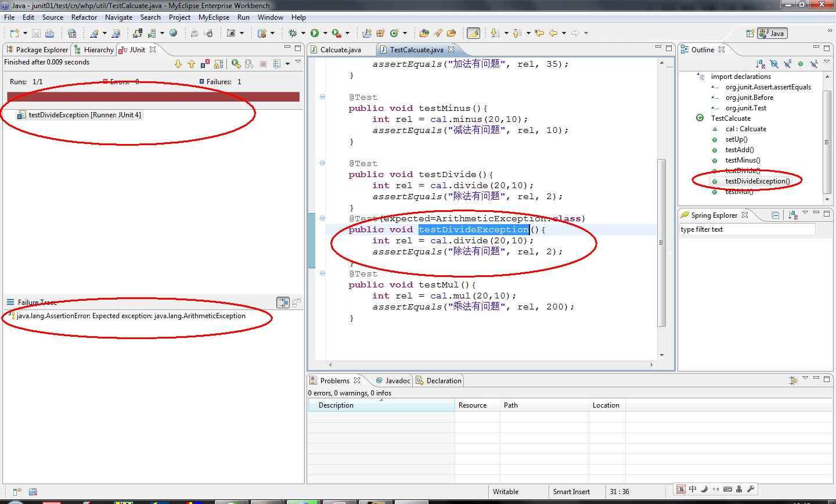Open the Debug button dropdown arrow

(x=303, y=33)
